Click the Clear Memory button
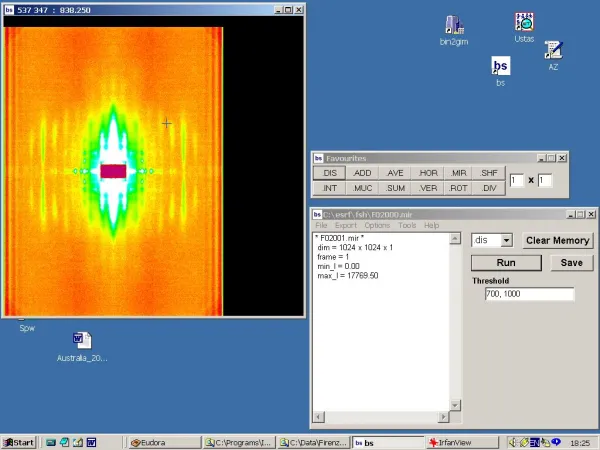 click(558, 240)
